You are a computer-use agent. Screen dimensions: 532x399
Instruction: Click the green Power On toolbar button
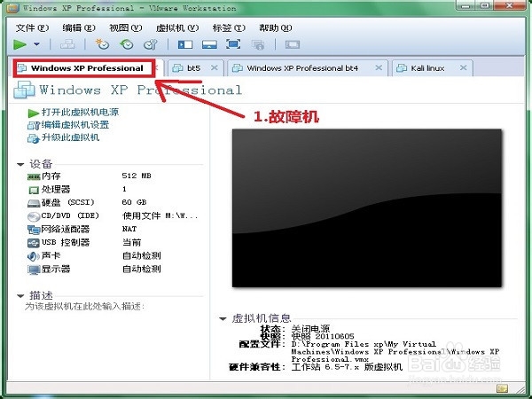[20, 44]
